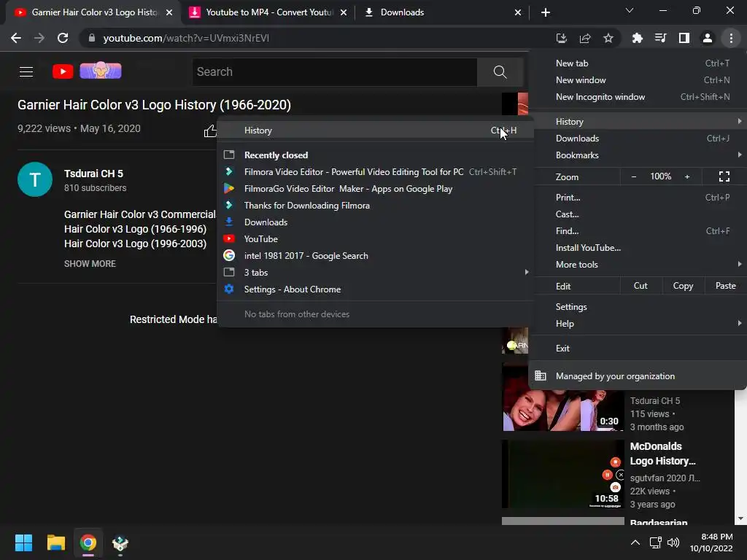Viewport: 747px width, 560px height.
Task: Select New tab in Chrome menu
Action: point(638,63)
